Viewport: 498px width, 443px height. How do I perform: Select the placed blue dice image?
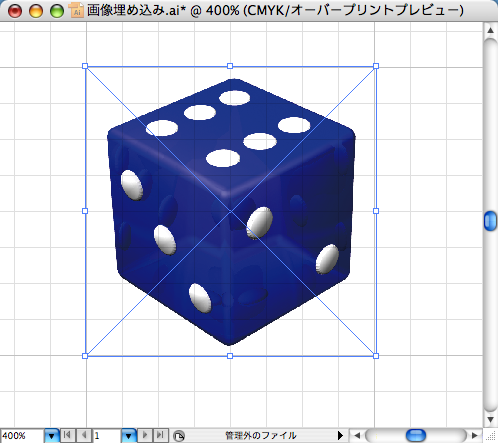click(x=231, y=212)
